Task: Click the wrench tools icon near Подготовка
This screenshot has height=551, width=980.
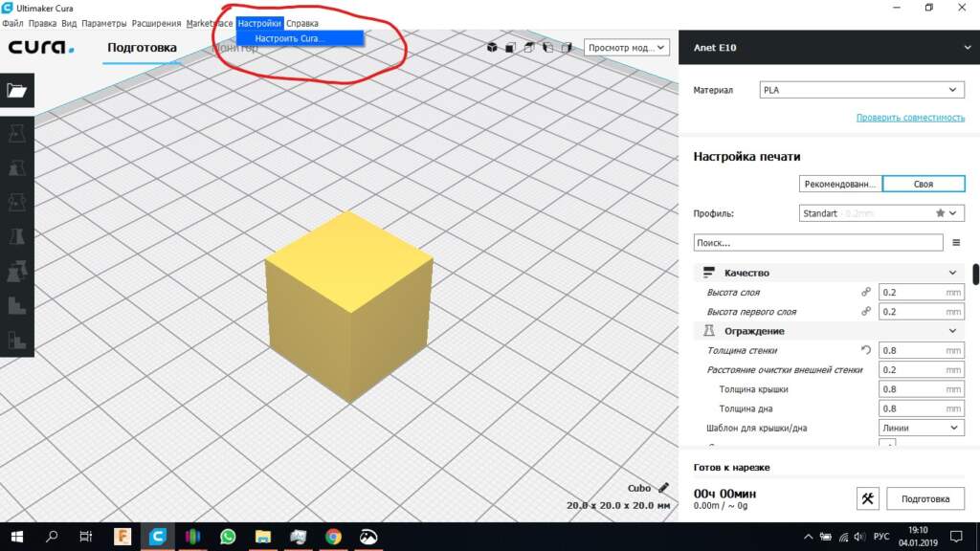Action: [867, 498]
